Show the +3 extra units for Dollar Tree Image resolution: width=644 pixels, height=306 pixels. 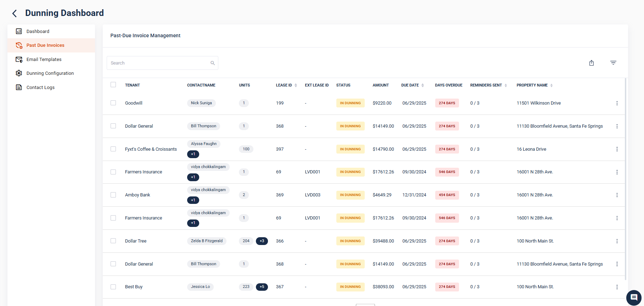(262, 241)
